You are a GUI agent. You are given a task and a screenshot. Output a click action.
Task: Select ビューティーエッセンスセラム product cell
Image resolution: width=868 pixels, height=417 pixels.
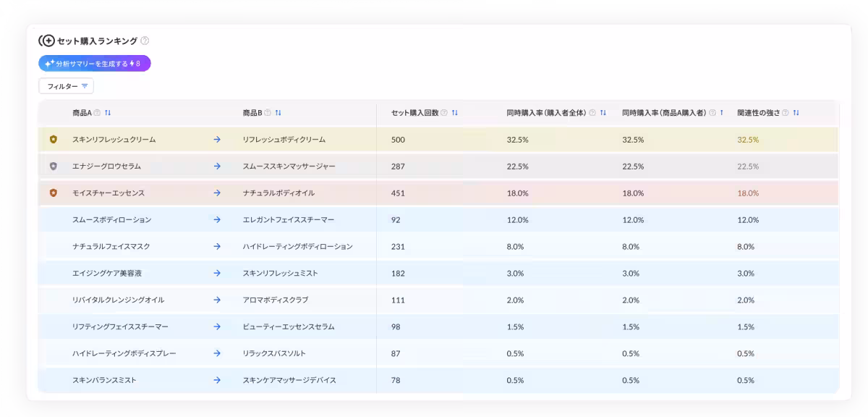tap(289, 327)
